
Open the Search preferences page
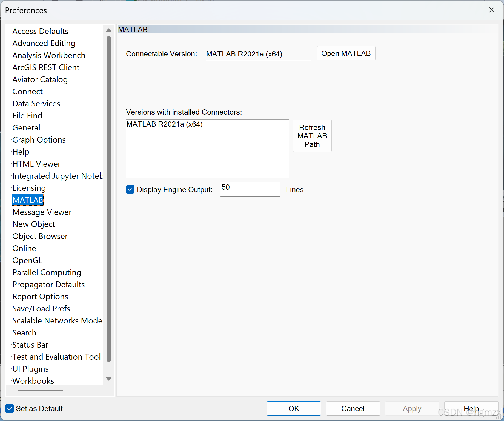(x=24, y=333)
